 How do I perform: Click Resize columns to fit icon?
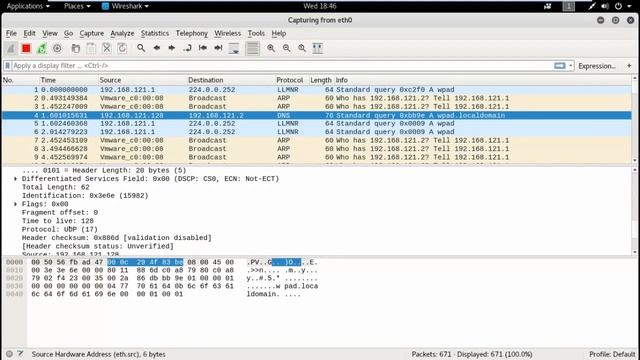pos(318,48)
